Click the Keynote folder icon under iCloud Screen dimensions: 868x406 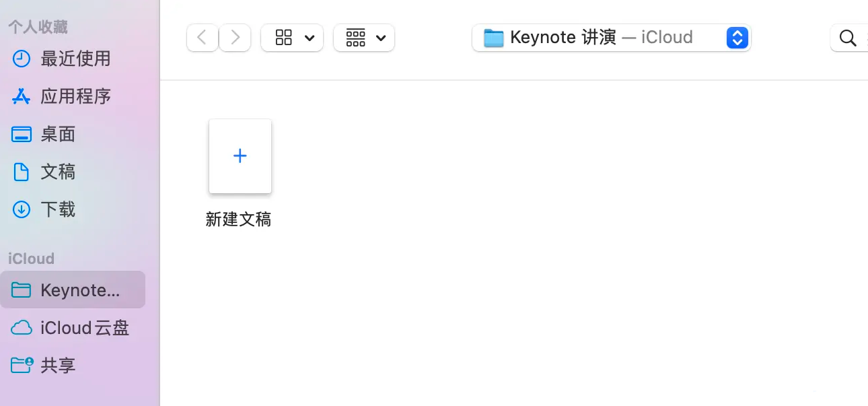[x=21, y=290]
